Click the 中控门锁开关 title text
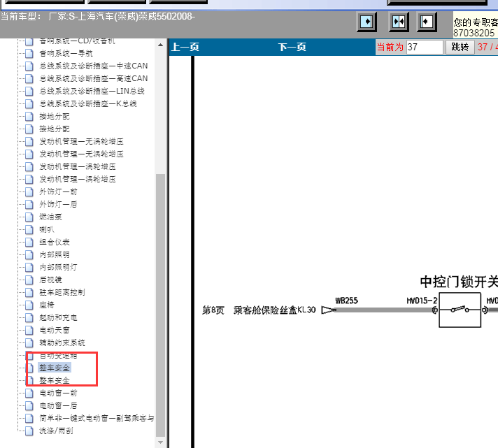Image resolution: width=498 pixels, height=448 pixels. tap(459, 282)
